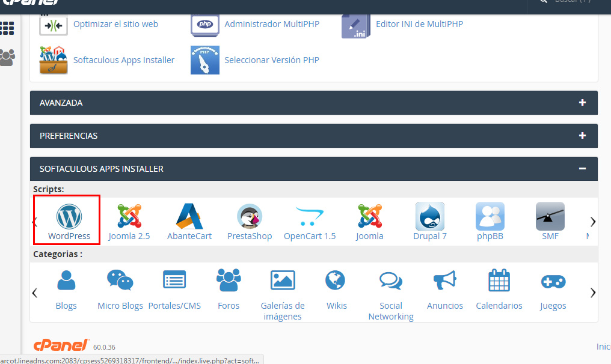
Task: Collapse the Softaculous Apps Installer section
Action: (x=583, y=169)
